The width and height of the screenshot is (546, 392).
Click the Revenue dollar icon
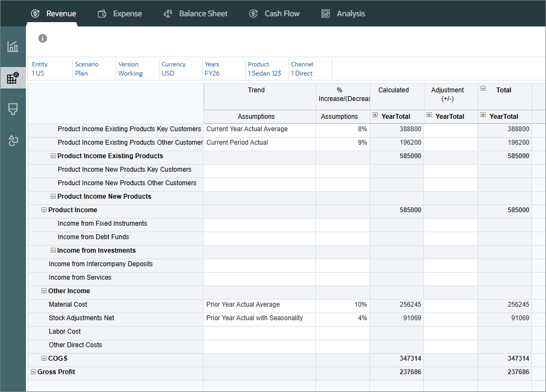point(35,13)
